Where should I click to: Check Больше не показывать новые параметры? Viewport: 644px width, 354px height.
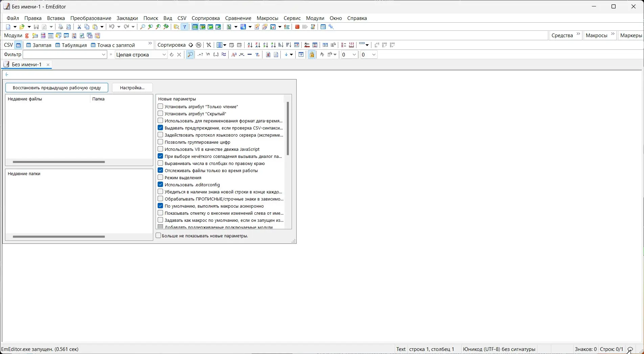[158, 235]
